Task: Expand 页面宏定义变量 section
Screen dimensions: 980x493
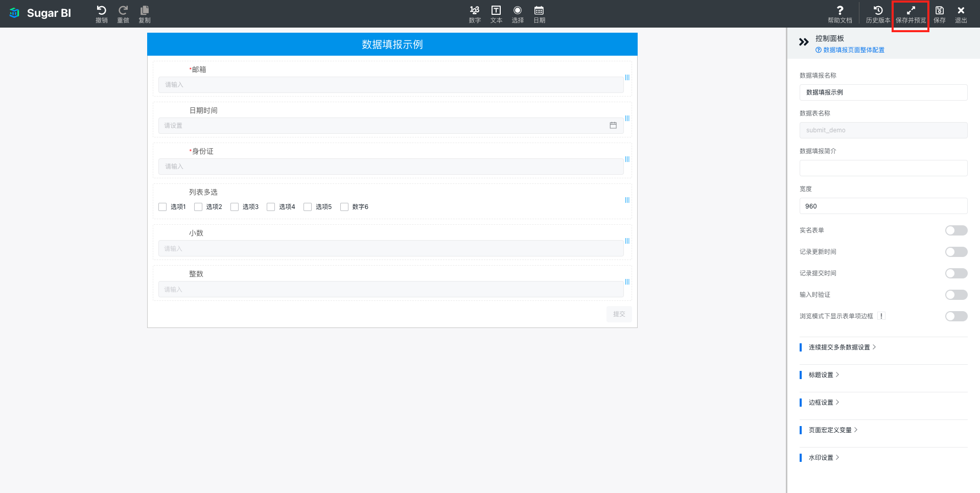Action: coord(833,430)
